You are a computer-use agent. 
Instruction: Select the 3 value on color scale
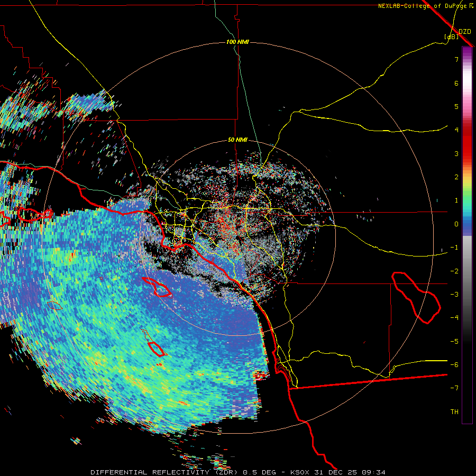point(456,153)
